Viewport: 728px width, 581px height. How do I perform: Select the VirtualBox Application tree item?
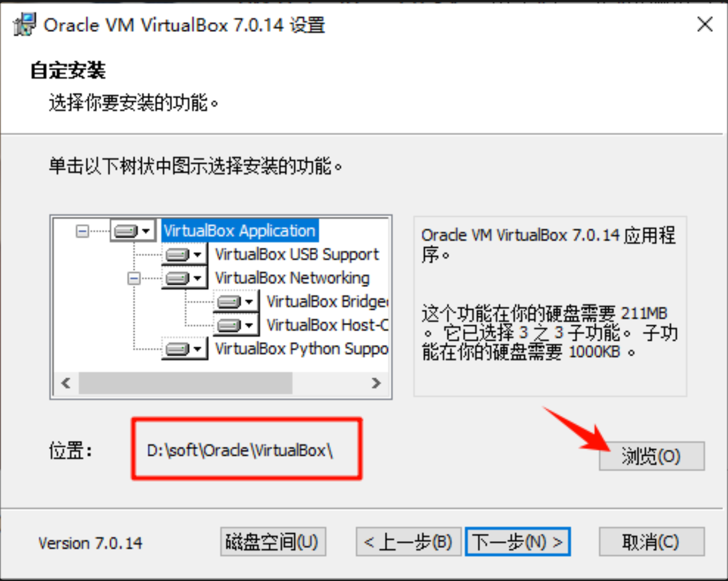click(x=239, y=231)
